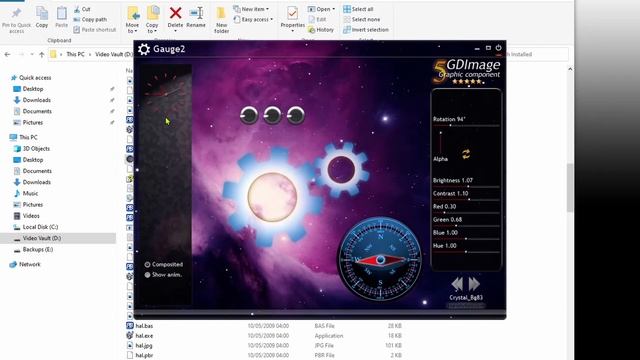This screenshot has width=640, height=360.
Task: Click the GDImage graphic component logo
Action: (x=467, y=72)
